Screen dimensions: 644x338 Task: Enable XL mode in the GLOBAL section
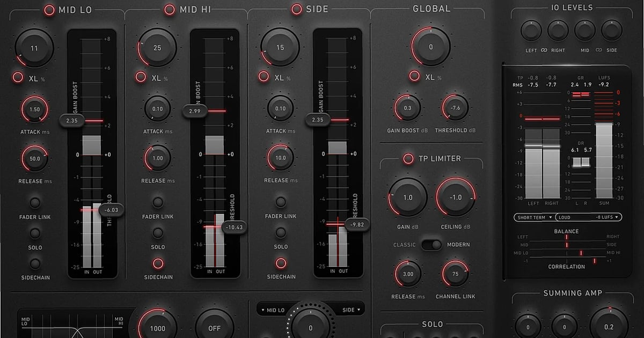click(x=414, y=76)
